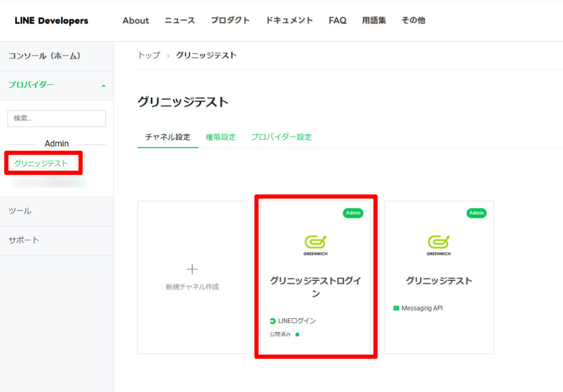Click Greenwich logo on グリニッジテストログイン card

(x=315, y=245)
